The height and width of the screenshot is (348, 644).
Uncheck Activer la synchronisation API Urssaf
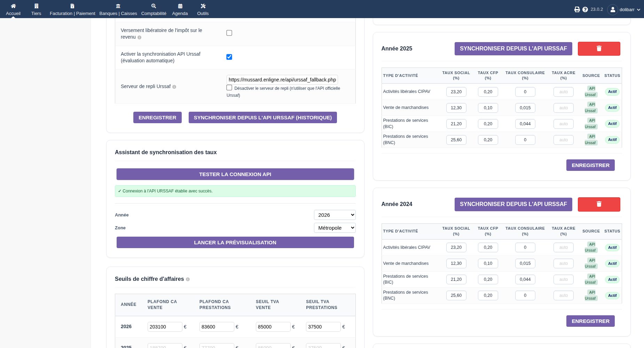click(229, 57)
